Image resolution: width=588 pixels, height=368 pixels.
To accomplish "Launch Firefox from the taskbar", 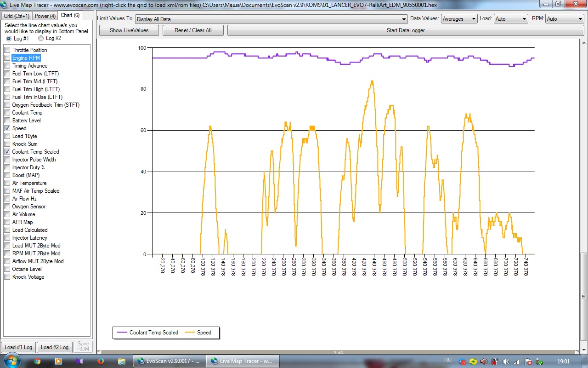I will click(x=101, y=361).
